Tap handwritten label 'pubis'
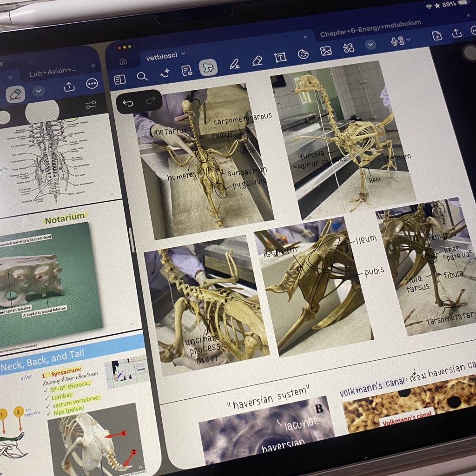 click(374, 271)
